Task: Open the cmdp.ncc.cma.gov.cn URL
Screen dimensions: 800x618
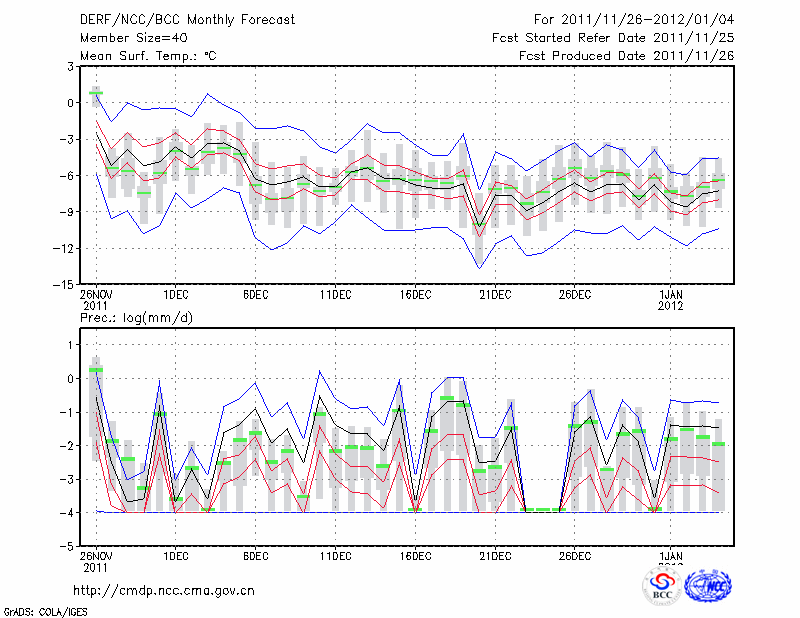Action: pyautogui.click(x=164, y=590)
